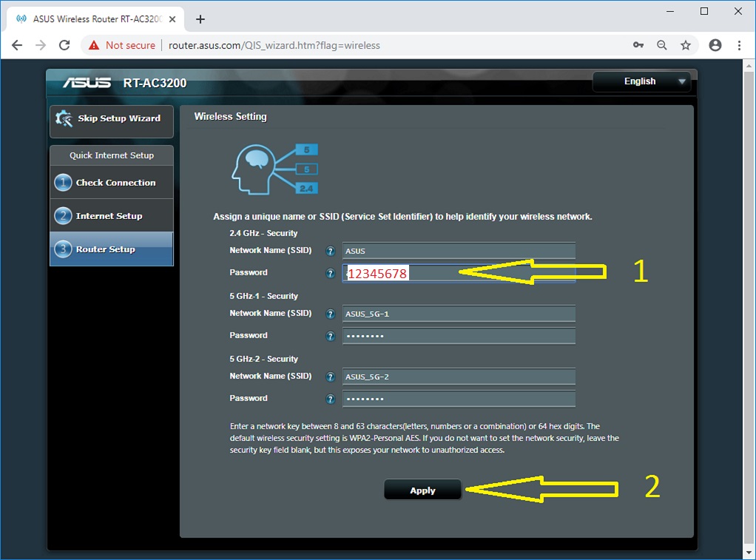The height and width of the screenshot is (560, 756).
Task: Click help icon for 5 GHz-1 Network Name
Action: point(330,314)
